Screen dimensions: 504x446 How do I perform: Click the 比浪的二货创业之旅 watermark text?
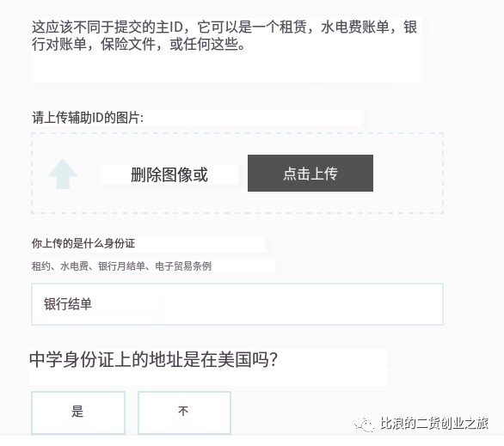tap(434, 423)
